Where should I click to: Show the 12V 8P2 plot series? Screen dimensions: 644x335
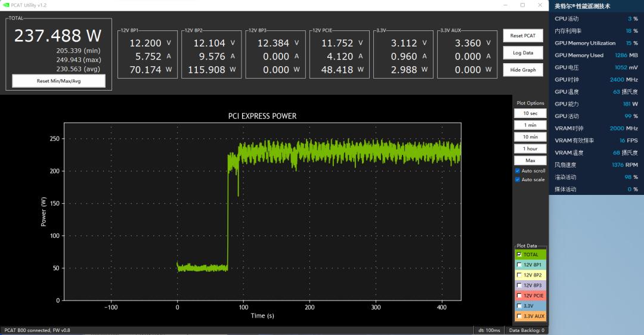tap(519, 275)
